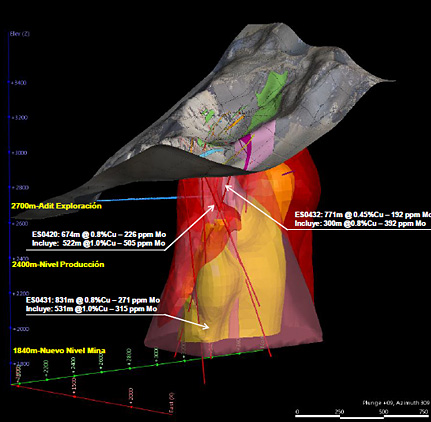Click the Elev (Z) axis title

click(20, 34)
